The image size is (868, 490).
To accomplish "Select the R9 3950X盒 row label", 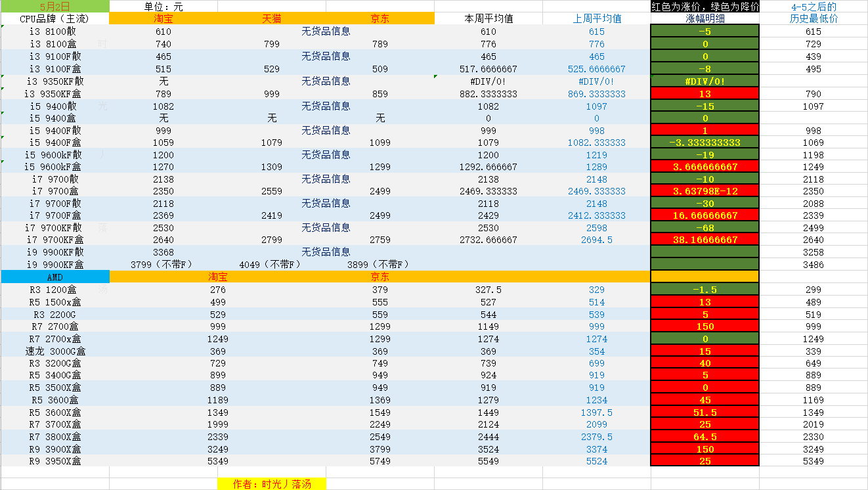I will coord(55,461).
